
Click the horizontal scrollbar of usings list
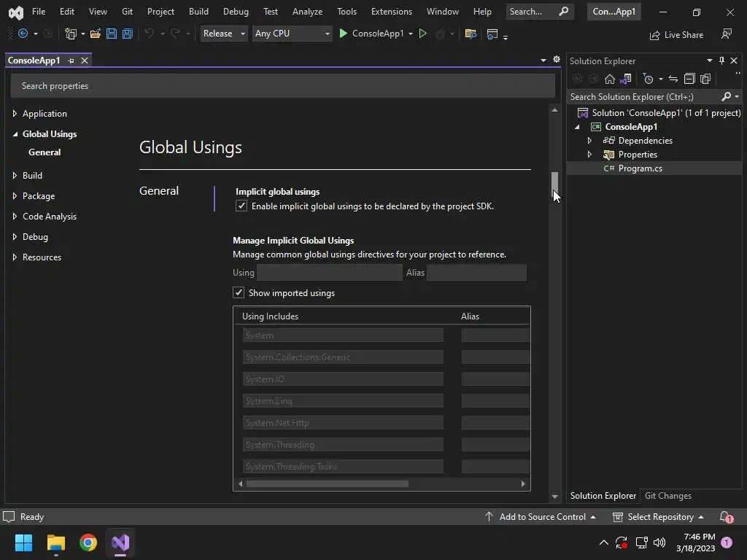(x=328, y=484)
